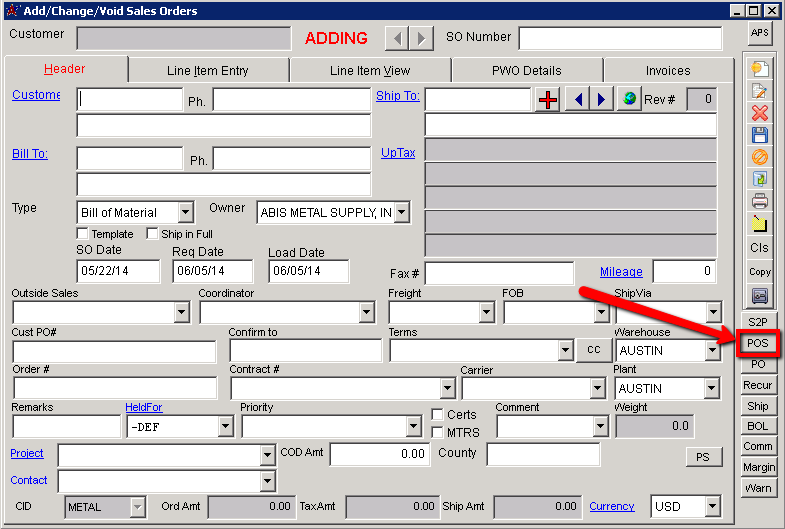Click the Cust PO# input field

114,351
